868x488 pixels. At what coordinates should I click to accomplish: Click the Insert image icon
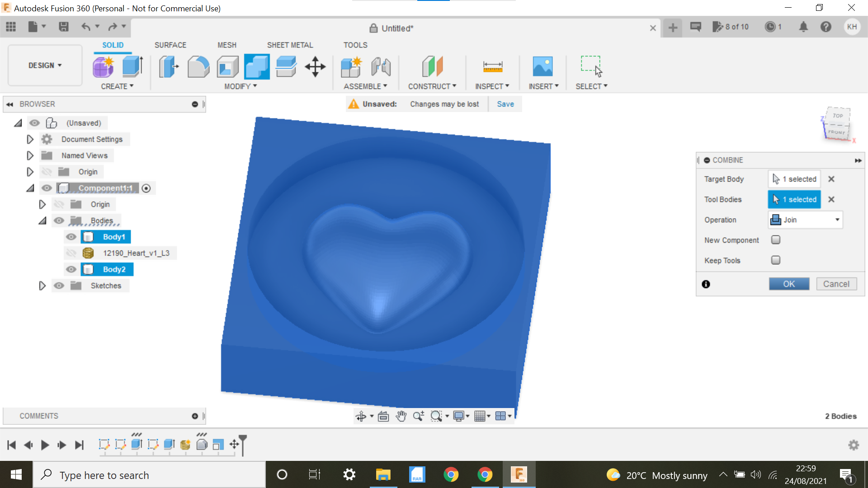pyautogui.click(x=543, y=66)
